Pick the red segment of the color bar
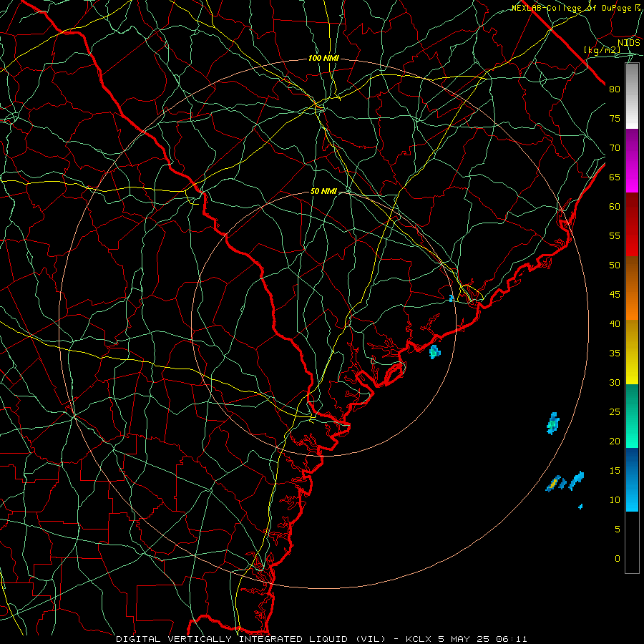The width and height of the screenshot is (644, 644). click(x=632, y=224)
